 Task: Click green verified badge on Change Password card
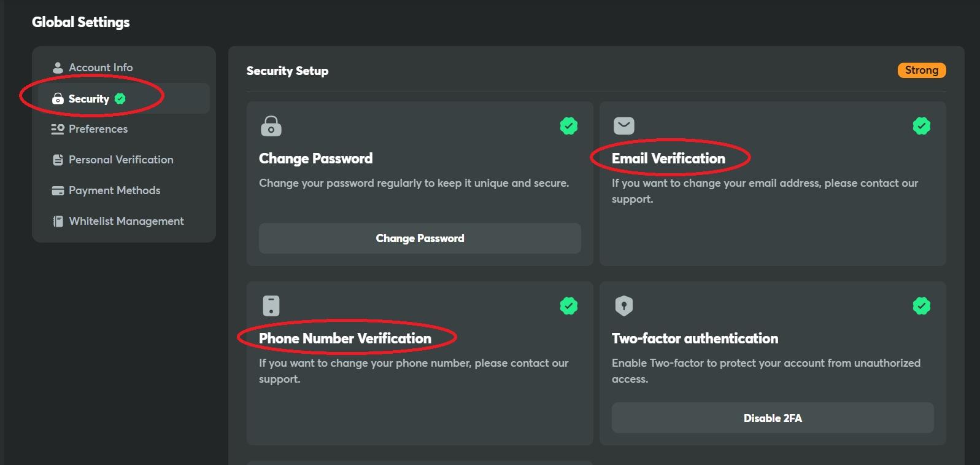[569, 126]
